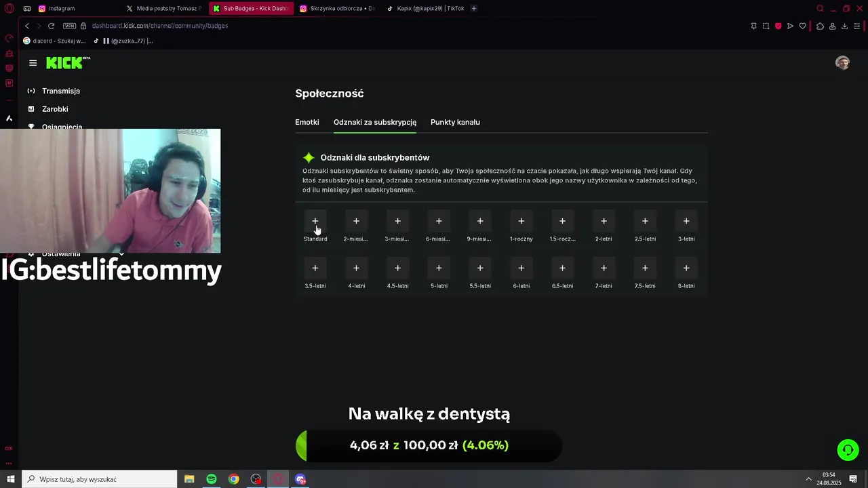Open the Opera menu logo
Image resolution: width=868 pixels, height=488 pixels.
coord(9,9)
